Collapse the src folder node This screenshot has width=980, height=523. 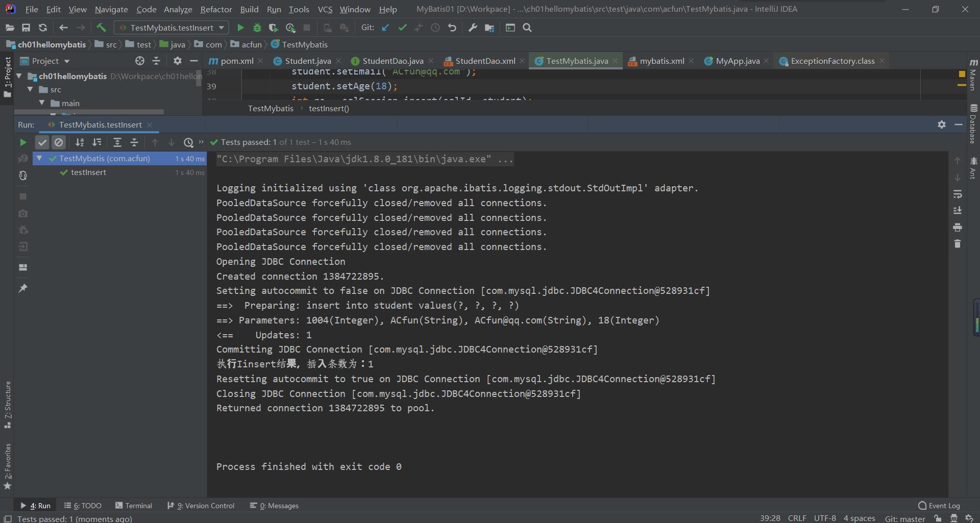click(x=30, y=89)
